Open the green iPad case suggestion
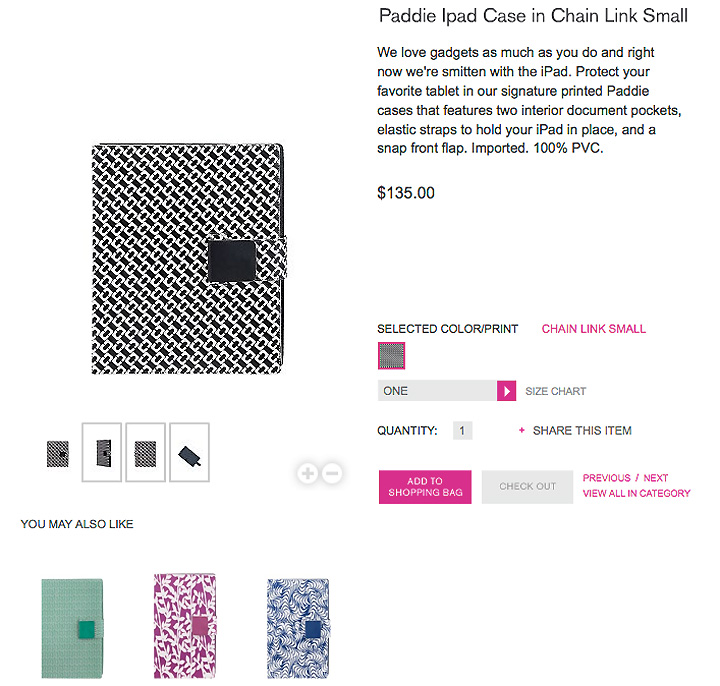This screenshot has width=720, height=686. (72, 629)
